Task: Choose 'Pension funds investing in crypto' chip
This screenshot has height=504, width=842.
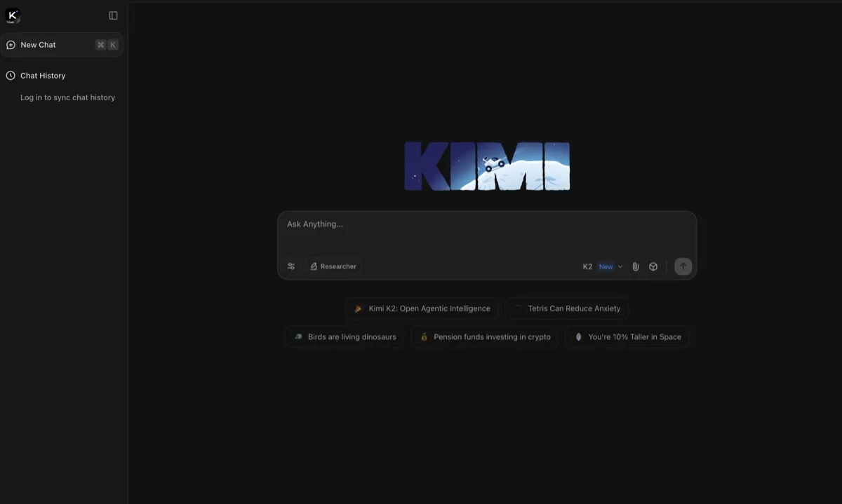Action: coord(485,336)
